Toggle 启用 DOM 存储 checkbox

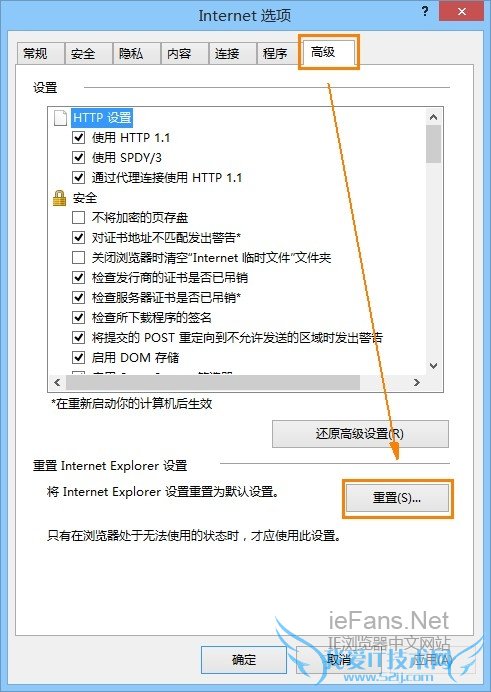pos(79,357)
